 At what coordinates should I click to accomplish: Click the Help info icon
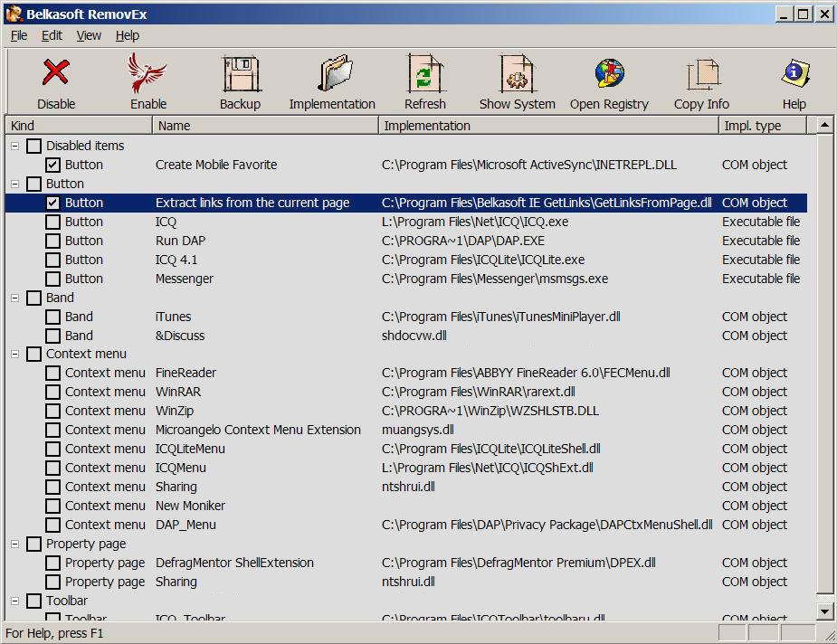pos(794,72)
